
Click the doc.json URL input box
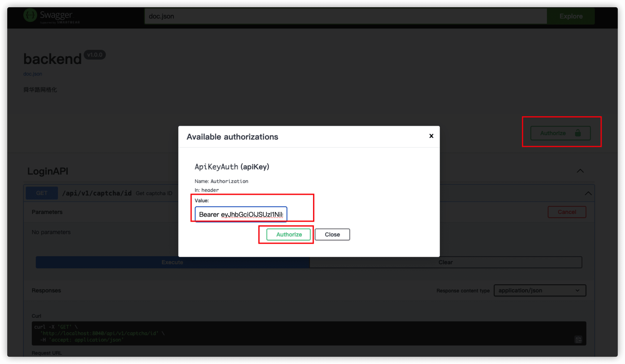tap(346, 16)
